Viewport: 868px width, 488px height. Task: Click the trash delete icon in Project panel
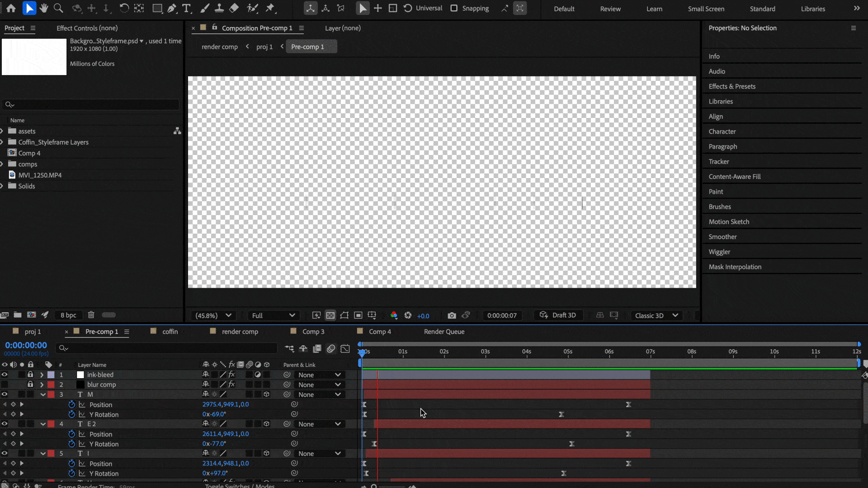[91, 315]
